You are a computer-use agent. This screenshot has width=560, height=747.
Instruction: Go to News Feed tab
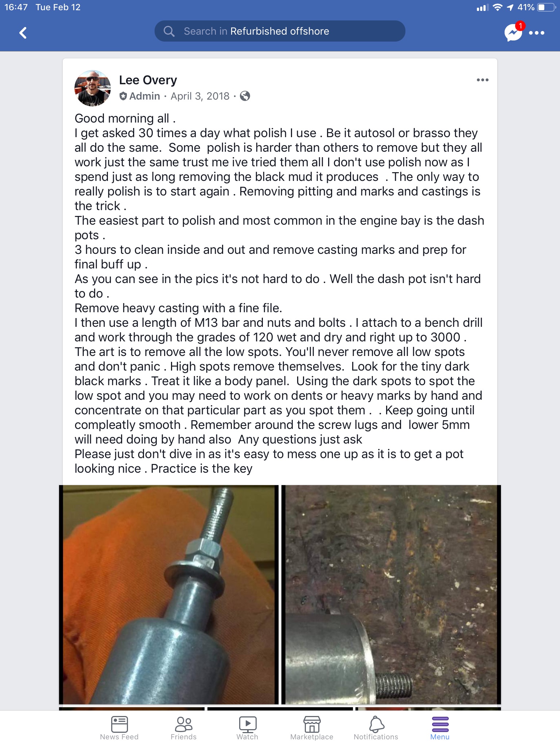[x=119, y=728]
